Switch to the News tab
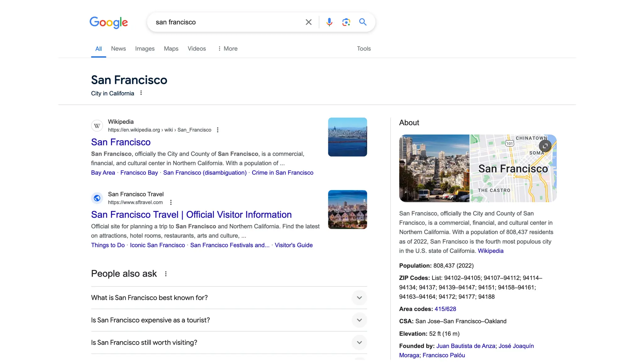 tap(118, 49)
